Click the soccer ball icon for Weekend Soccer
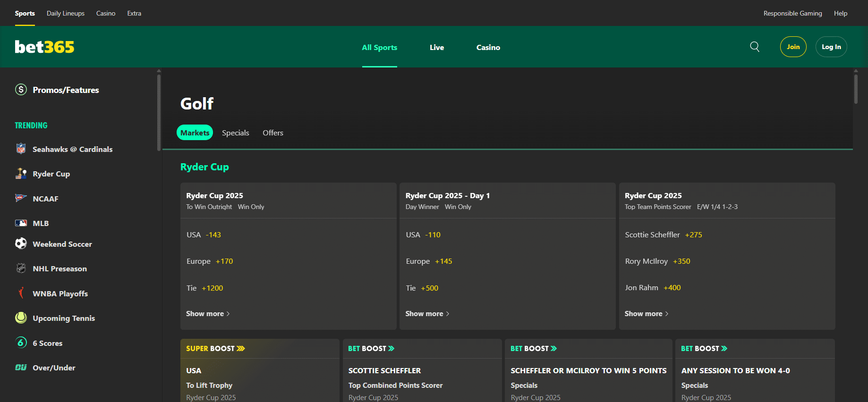This screenshot has width=868, height=402. click(x=21, y=243)
